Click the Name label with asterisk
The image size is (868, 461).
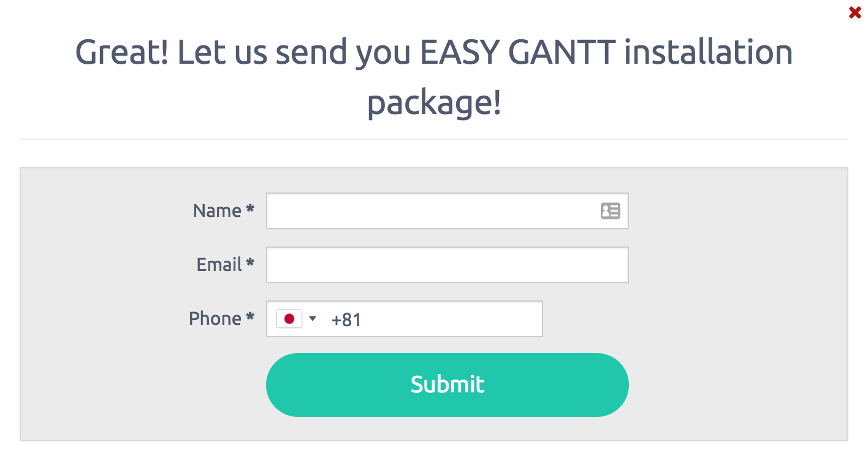pos(223,211)
